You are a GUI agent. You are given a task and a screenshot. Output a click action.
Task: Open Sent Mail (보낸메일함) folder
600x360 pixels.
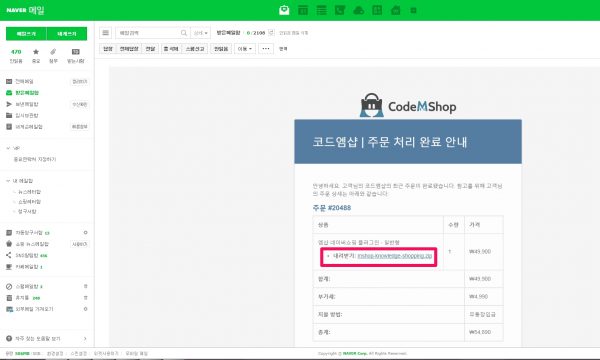click(x=26, y=104)
